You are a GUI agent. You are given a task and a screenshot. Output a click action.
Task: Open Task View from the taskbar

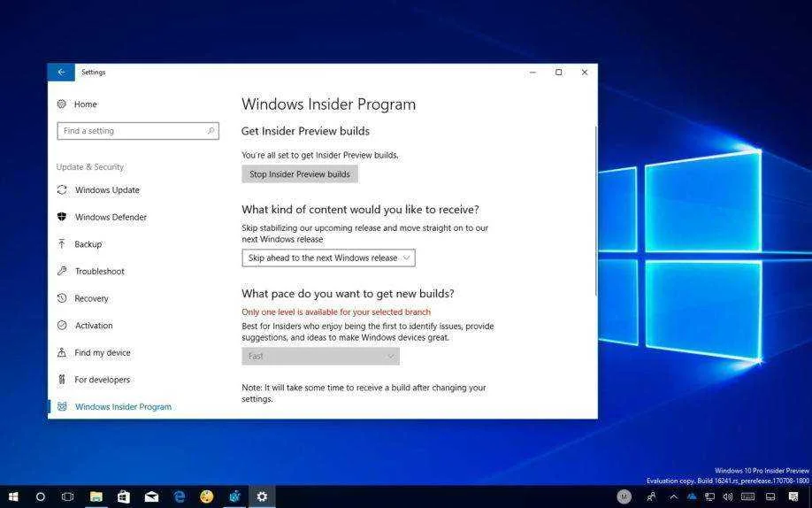pyautogui.click(x=67, y=496)
